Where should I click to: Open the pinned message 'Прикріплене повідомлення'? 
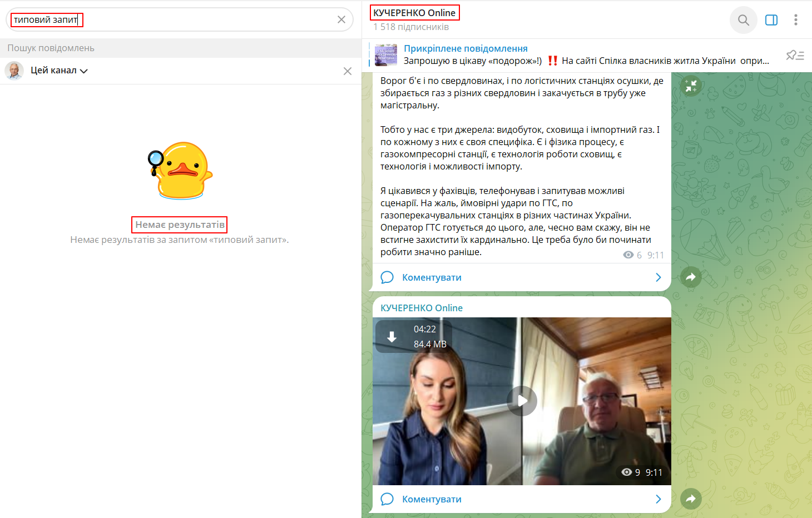click(587, 55)
